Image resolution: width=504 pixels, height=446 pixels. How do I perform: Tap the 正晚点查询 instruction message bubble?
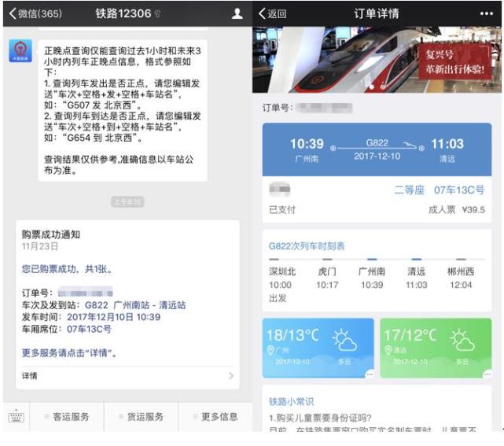123,110
